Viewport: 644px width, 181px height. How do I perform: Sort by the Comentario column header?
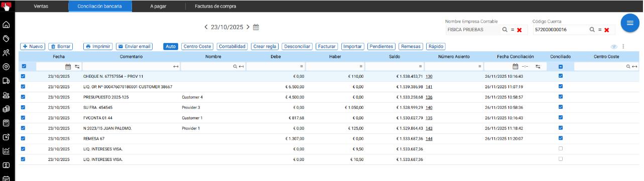(132, 57)
